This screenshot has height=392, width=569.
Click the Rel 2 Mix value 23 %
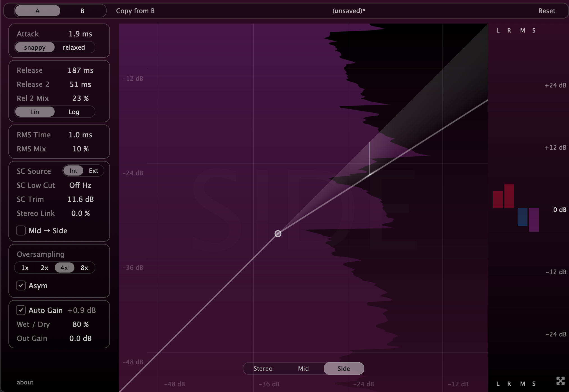(81, 98)
